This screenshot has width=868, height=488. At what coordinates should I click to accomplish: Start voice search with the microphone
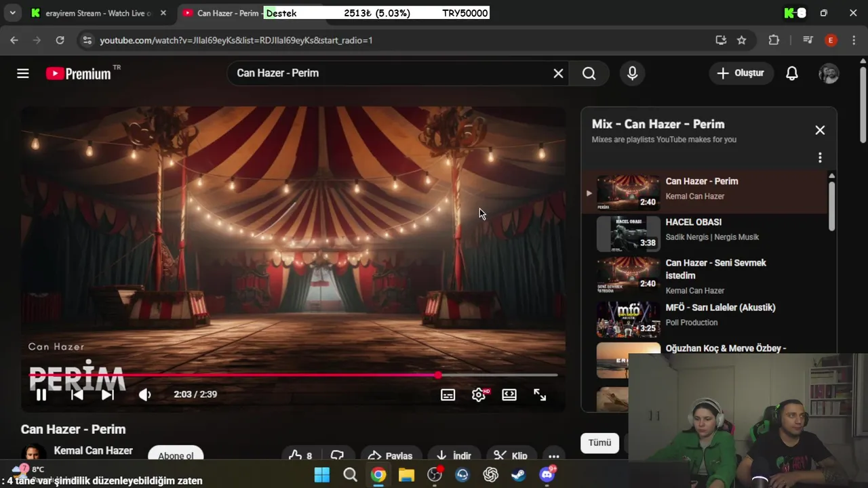point(632,73)
